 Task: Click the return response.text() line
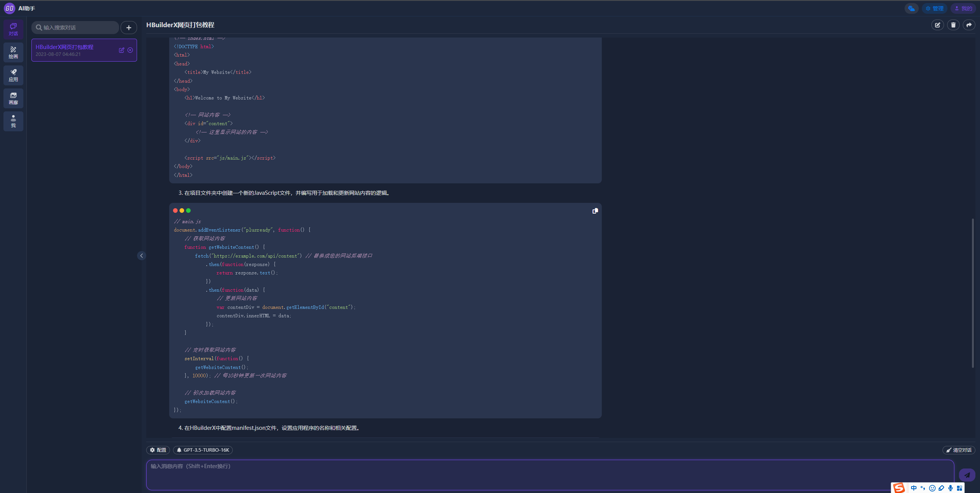click(247, 273)
